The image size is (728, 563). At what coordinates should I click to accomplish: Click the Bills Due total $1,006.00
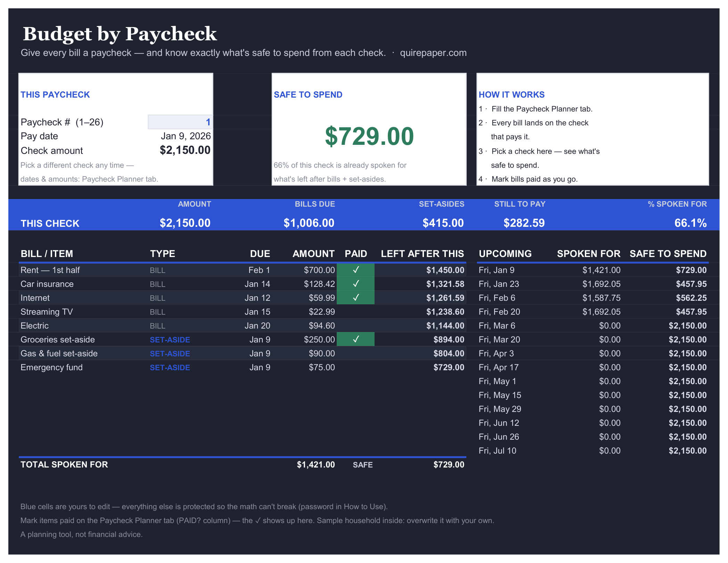[x=309, y=223]
